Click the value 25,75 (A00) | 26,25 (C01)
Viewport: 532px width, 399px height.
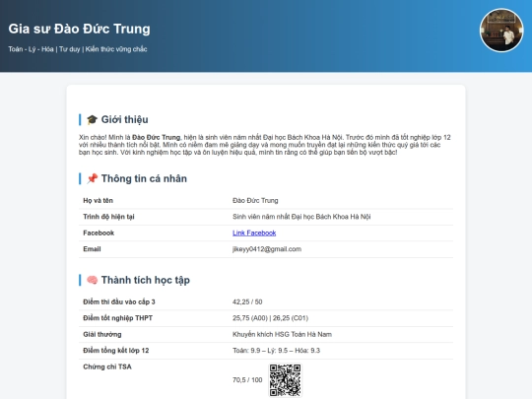(270, 318)
